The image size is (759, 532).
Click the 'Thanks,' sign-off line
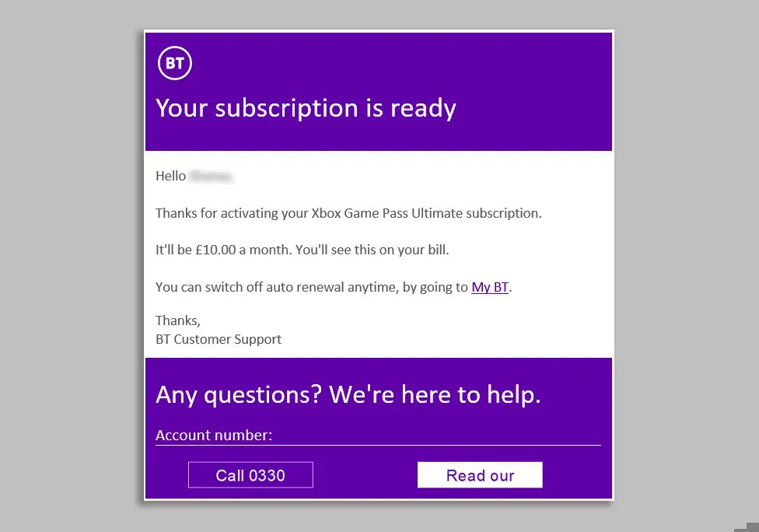pos(178,320)
